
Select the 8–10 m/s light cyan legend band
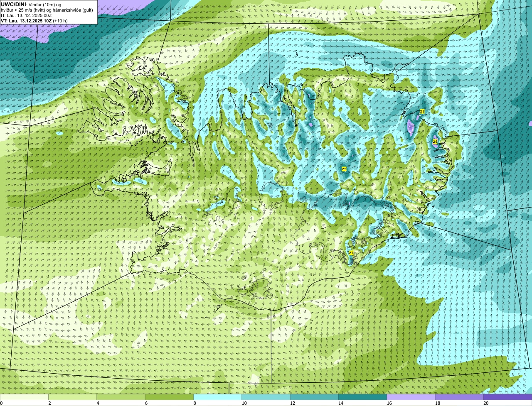tap(218, 397)
